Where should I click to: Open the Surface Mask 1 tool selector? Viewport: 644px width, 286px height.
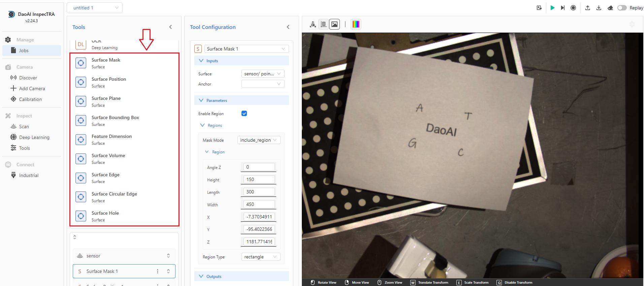coord(247,49)
